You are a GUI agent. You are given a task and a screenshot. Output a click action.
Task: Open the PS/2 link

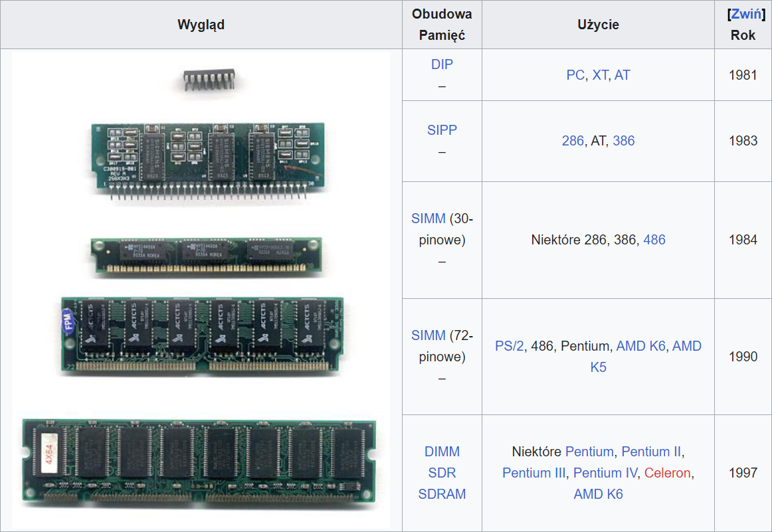click(x=509, y=346)
